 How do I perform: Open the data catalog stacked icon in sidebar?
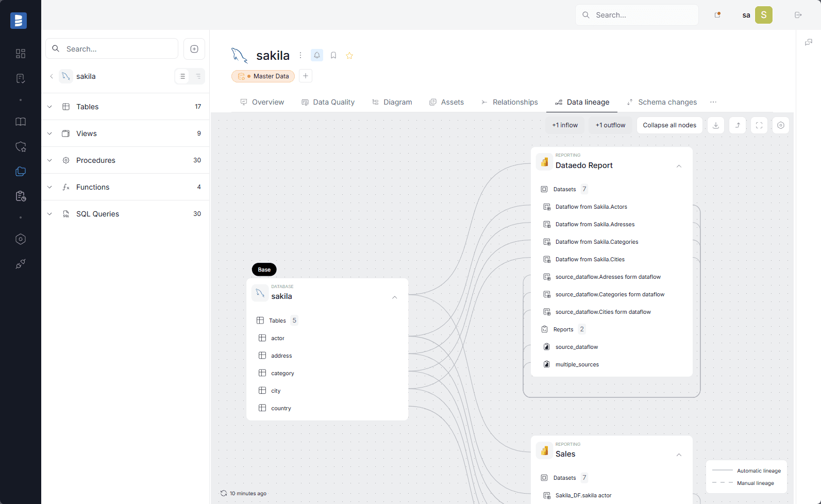21,171
